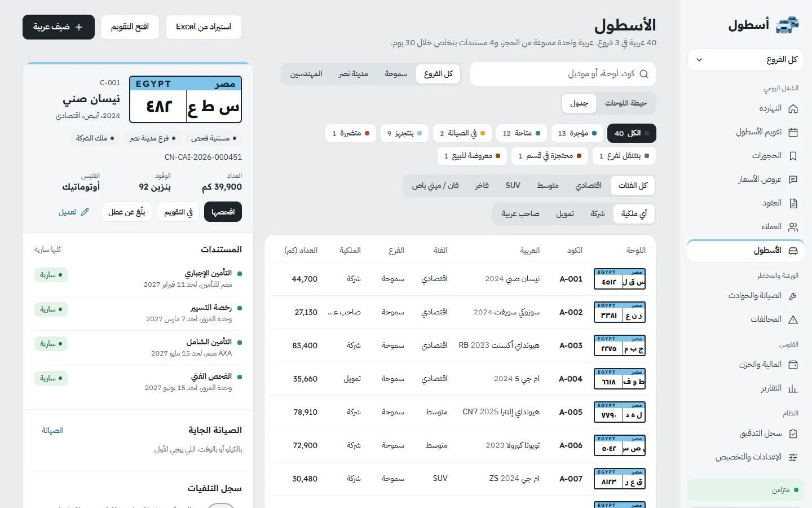Open الإعدادات والتخصيص settings in sidebar

point(745,457)
